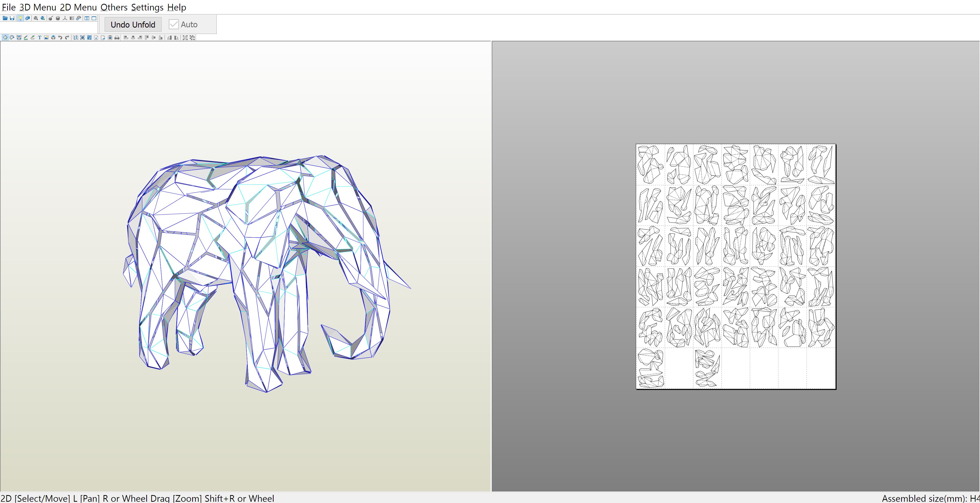The height and width of the screenshot is (503, 980).
Task: Expand the 3D Menu dropdown
Action: click(x=38, y=7)
